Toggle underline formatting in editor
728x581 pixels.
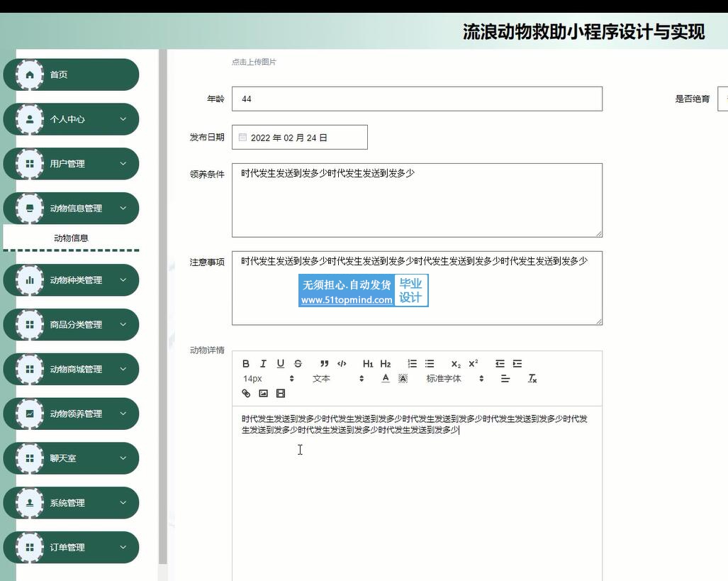281,363
